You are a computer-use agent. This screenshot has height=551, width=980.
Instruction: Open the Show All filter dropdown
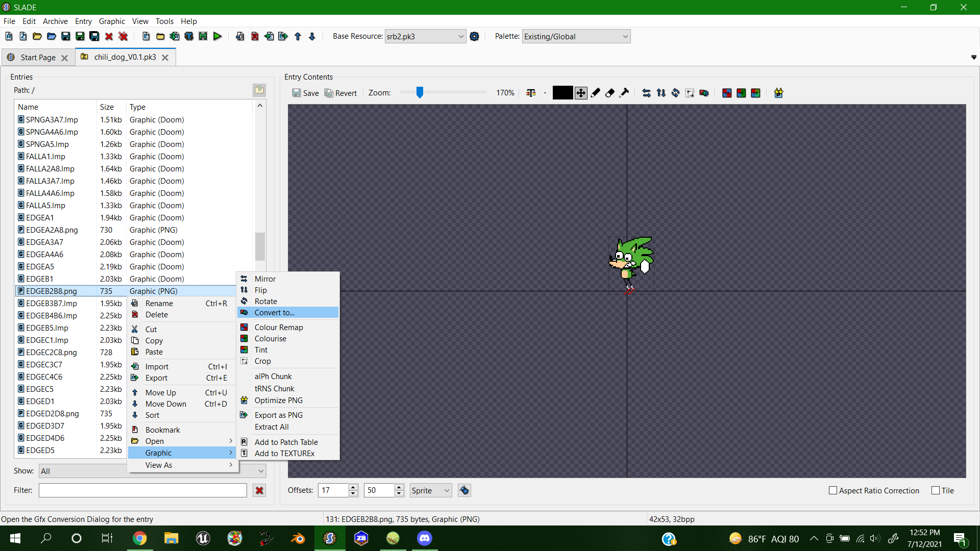(x=152, y=471)
